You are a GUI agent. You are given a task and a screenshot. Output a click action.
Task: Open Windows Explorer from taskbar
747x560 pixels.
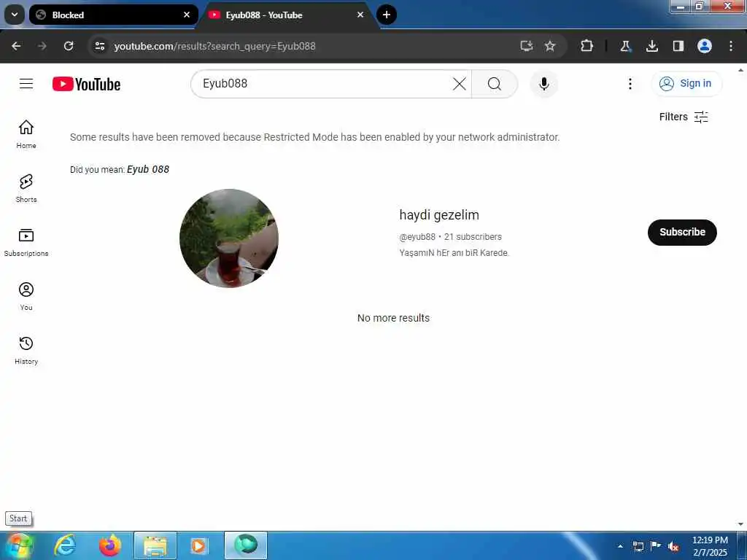[155, 545]
